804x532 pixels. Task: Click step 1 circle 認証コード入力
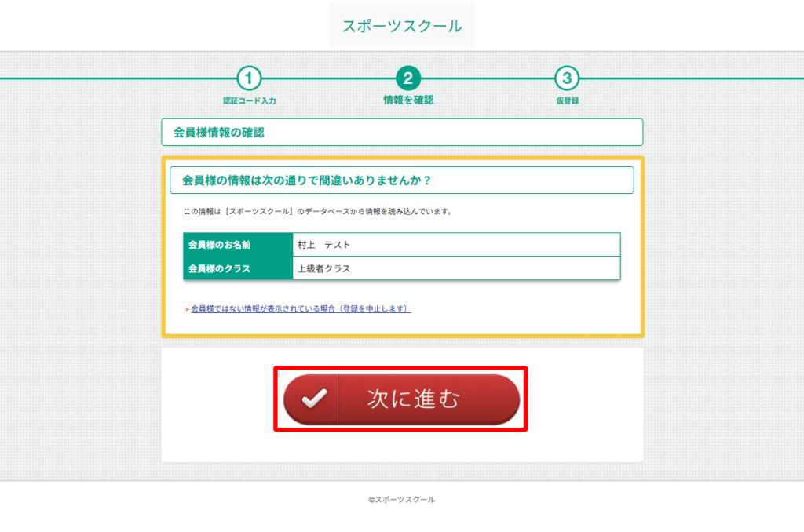249,78
